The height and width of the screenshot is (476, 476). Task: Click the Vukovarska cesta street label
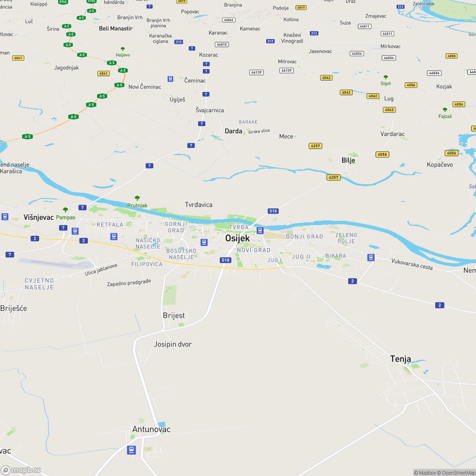412,264
